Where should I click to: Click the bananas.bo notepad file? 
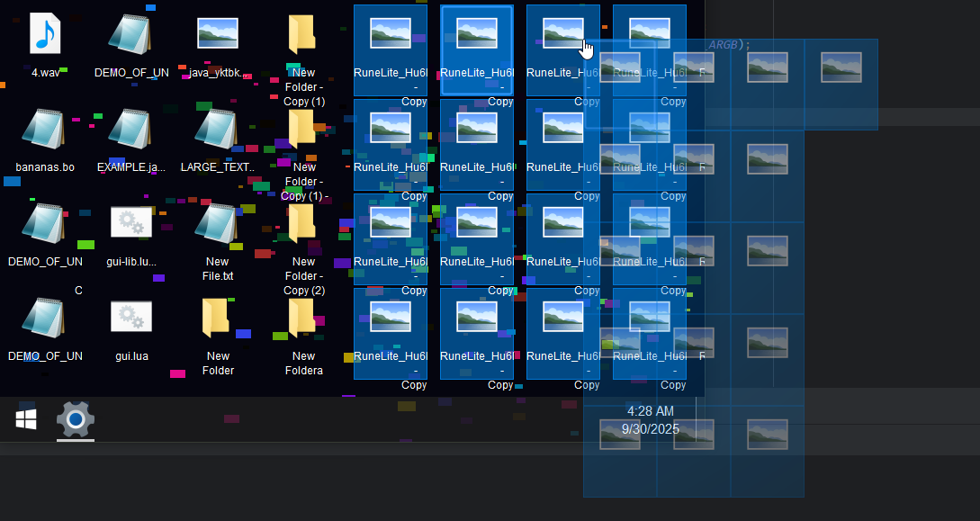45,129
